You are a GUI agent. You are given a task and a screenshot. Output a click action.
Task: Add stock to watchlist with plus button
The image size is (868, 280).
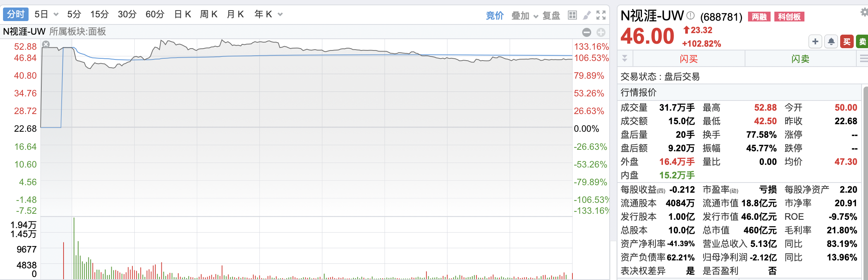point(815,41)
